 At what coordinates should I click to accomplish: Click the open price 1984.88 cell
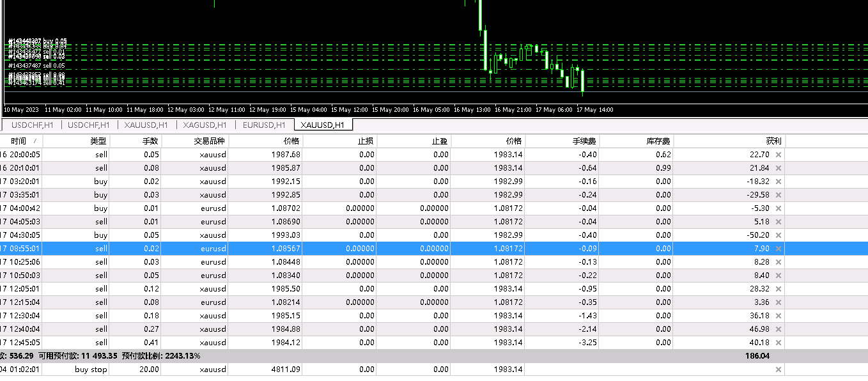(x=286, y=329)
